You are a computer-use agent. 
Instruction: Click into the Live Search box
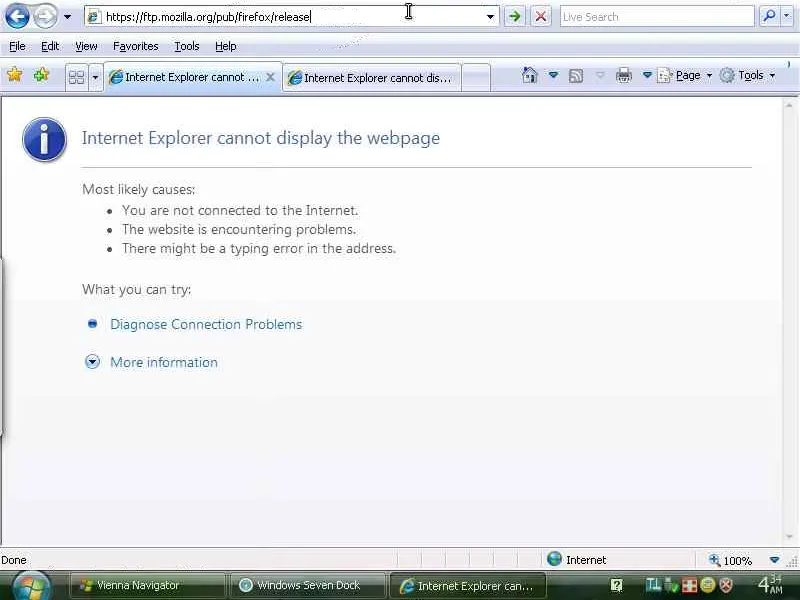click(x=657, y=17)
